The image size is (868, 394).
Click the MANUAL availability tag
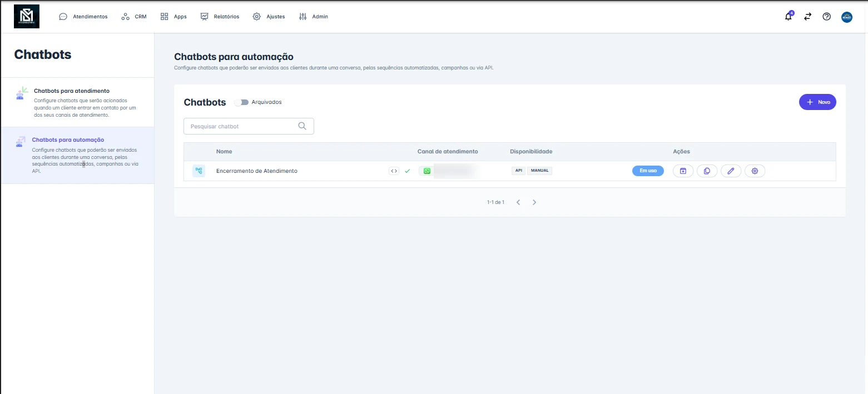tap(540, 171)
